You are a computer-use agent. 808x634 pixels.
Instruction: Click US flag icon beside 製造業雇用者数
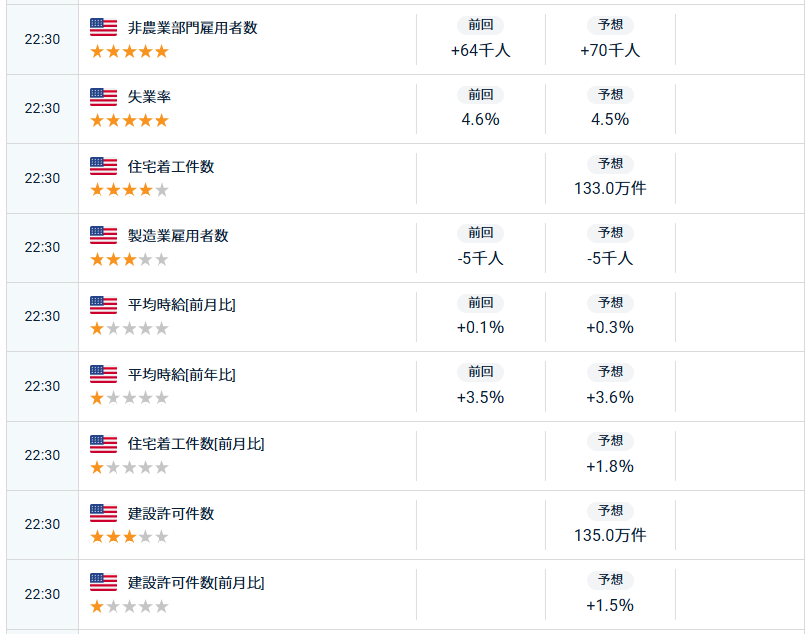(103, 235)
